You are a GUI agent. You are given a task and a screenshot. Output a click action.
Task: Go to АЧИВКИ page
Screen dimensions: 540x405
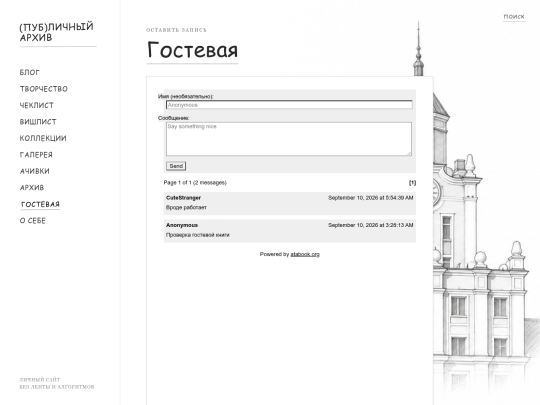[x=35, y=171]
